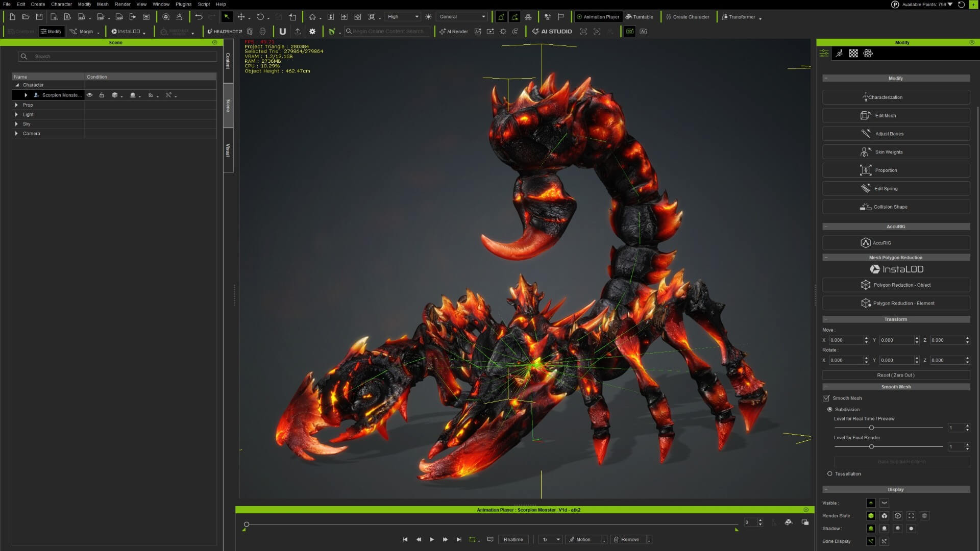Image resolution: width=980 pixels, height=551 pixels.
Task: Click Reset (Zero Out) button
Action: click(x=896, y=375)
